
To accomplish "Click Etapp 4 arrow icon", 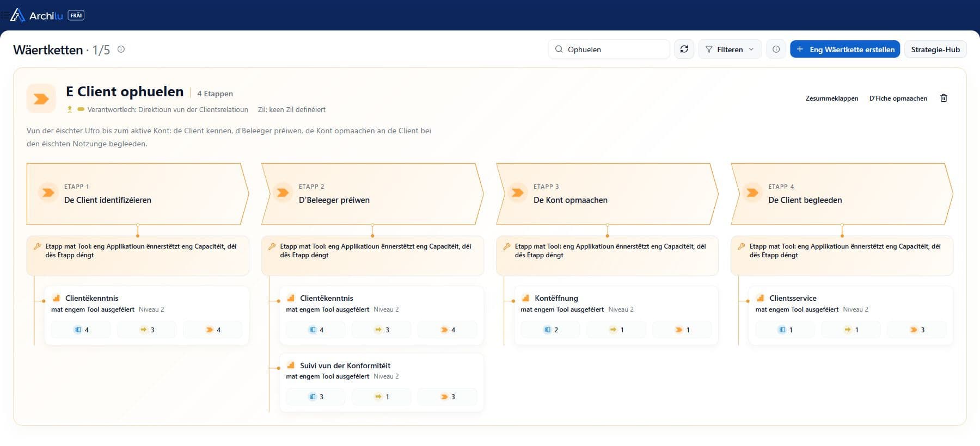I will pos(752,193).
